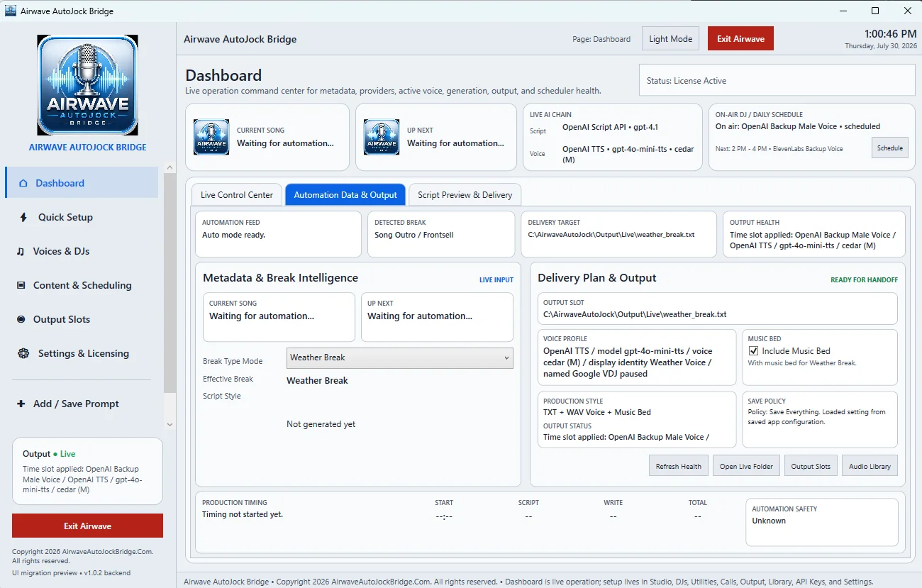The height and width of the screenshot is (588, 922).
Task: Click the Output Slot path field
Action: coord(717,309)
